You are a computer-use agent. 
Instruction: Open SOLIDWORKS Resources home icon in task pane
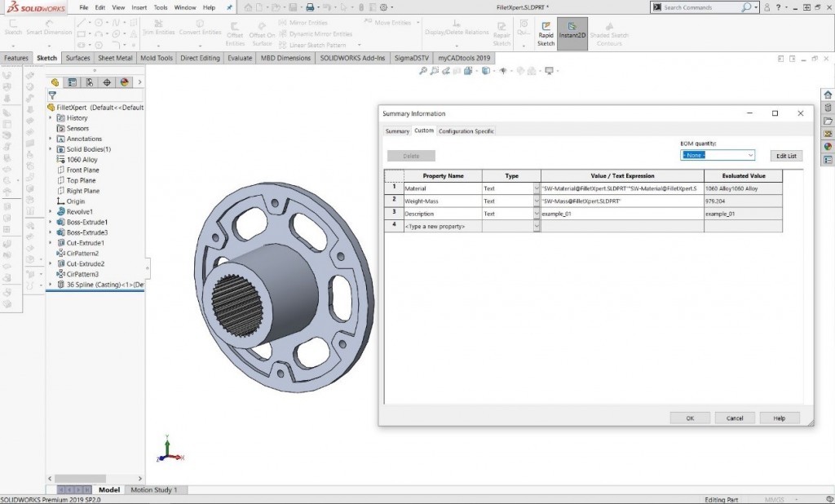828,95
